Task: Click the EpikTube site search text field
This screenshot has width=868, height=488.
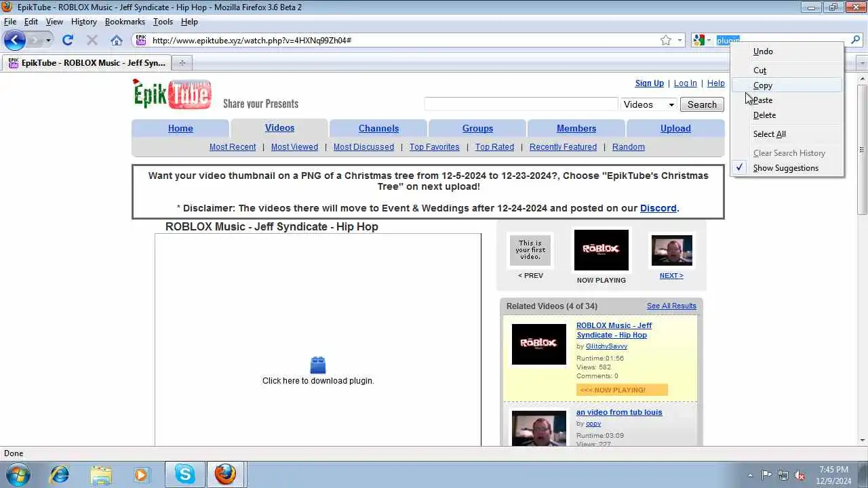Action: 521,104
